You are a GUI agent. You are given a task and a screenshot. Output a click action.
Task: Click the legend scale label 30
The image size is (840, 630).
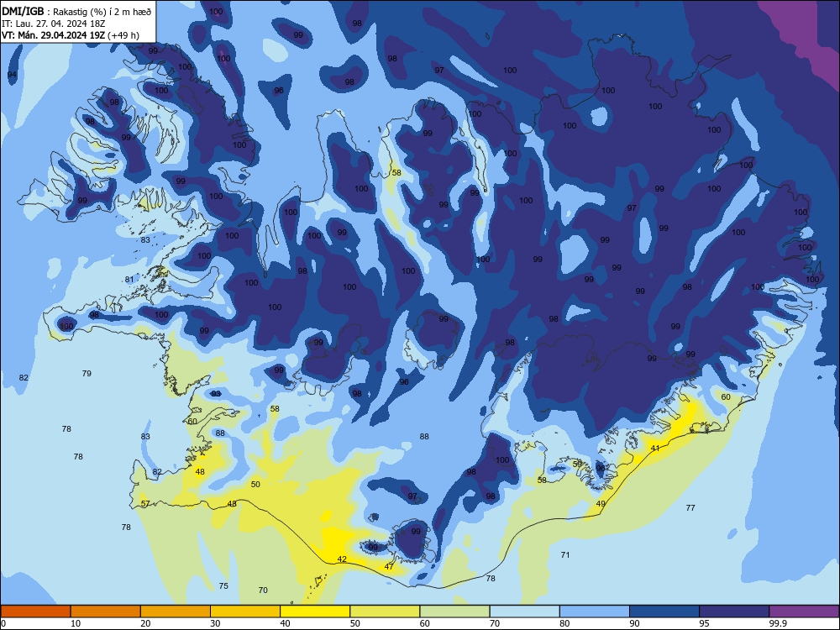(215, 623)
